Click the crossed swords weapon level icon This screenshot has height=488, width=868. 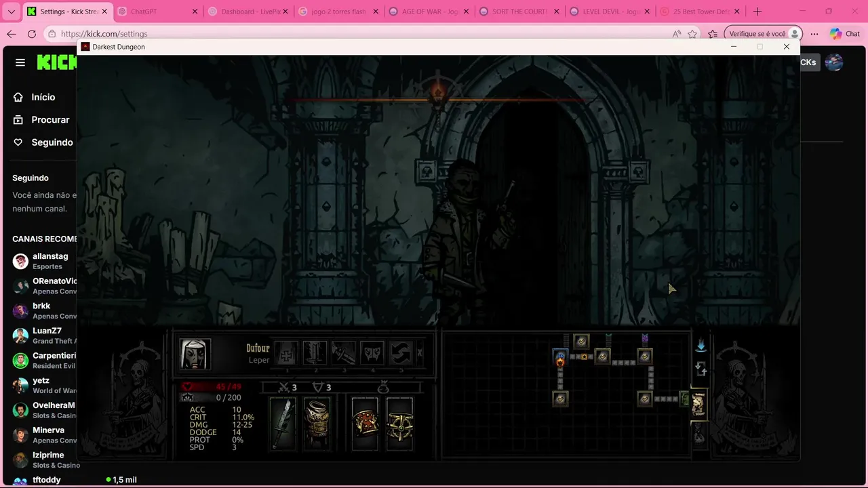(284, 388)
